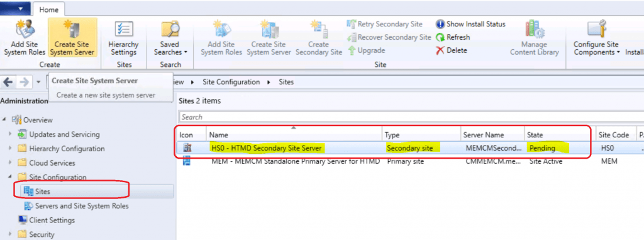Click the MEMCMSecond... server name cell
Screen dimensions: 644x240
tap(493, 148)
